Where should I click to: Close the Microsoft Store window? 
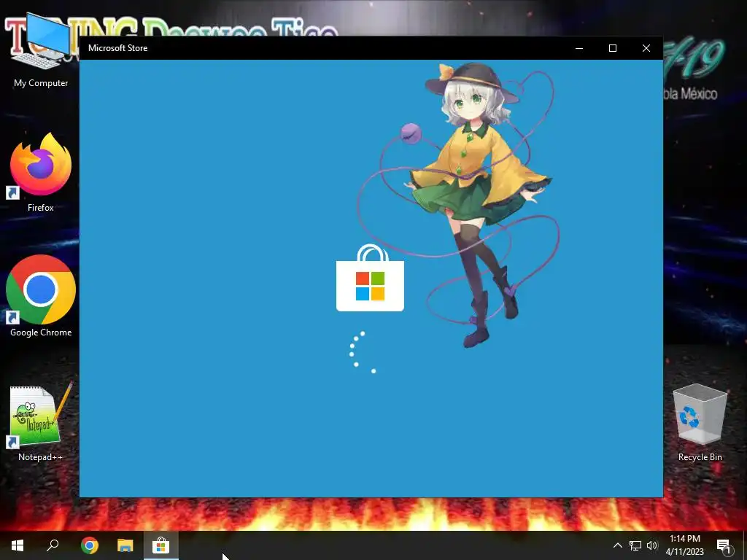point(646,48)
